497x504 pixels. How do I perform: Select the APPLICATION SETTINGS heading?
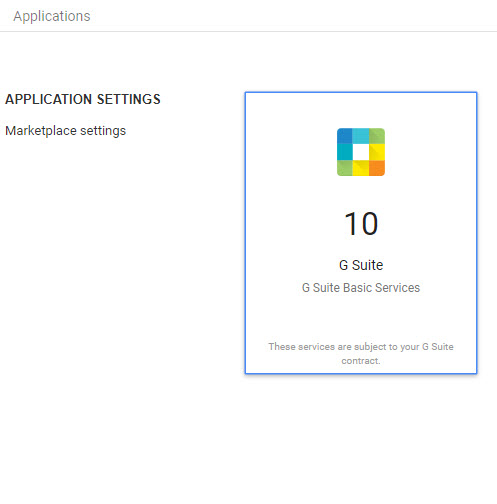83,99
